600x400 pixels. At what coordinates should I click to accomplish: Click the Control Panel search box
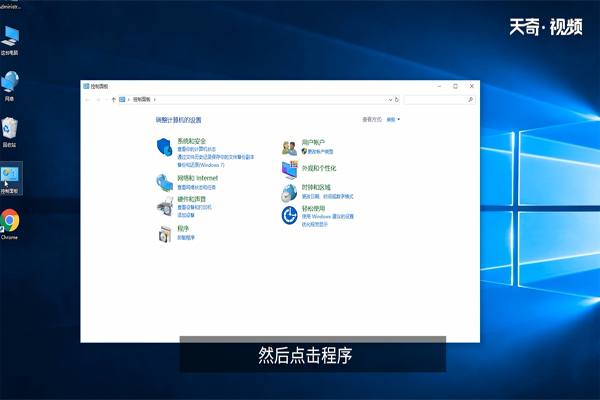point(439,100)
